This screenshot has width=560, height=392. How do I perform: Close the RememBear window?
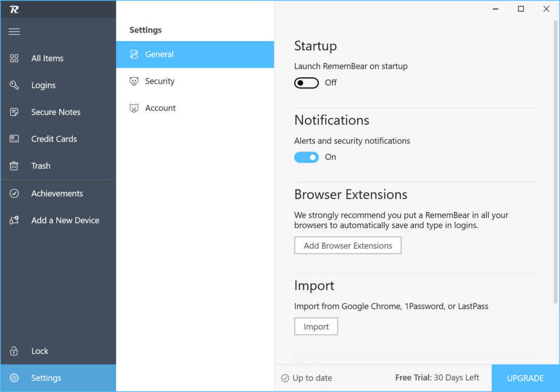pos(546,9)
